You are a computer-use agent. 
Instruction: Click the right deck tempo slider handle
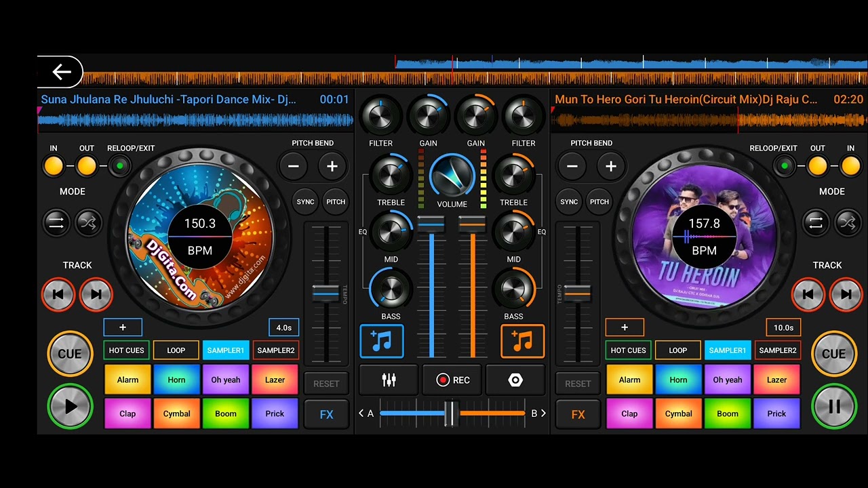(x=577, y=293)
